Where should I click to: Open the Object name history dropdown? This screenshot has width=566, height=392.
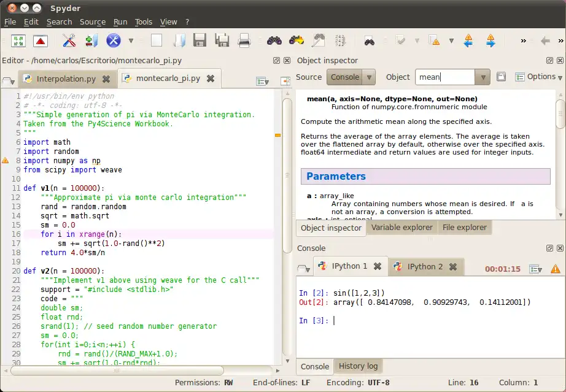click(483, 77)
